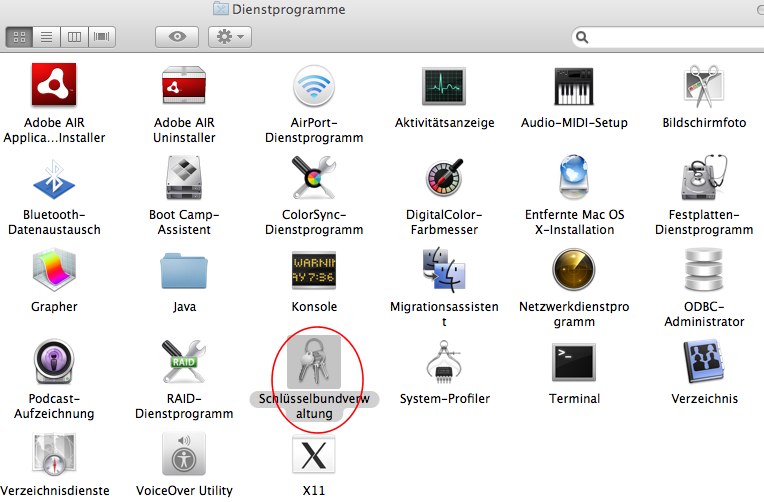Select Festplatten-Dienstprogramm stethoscope icon

(704, 177)
